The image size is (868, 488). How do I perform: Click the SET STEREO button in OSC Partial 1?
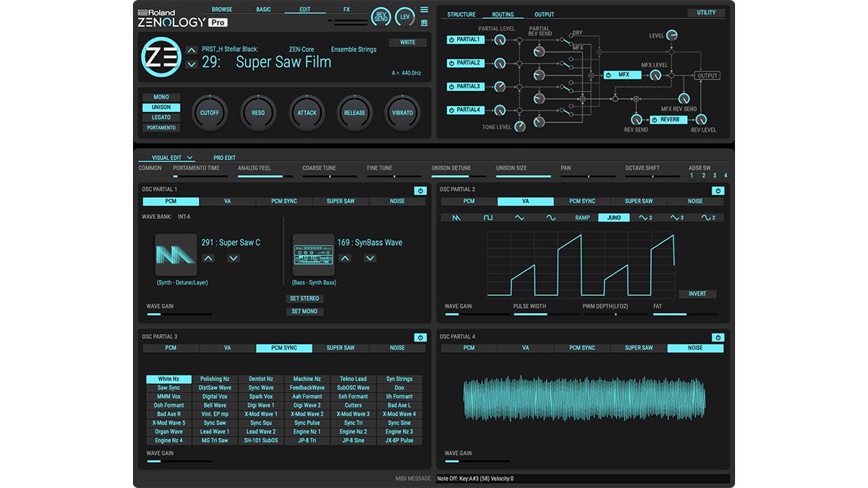pos(304,298)
